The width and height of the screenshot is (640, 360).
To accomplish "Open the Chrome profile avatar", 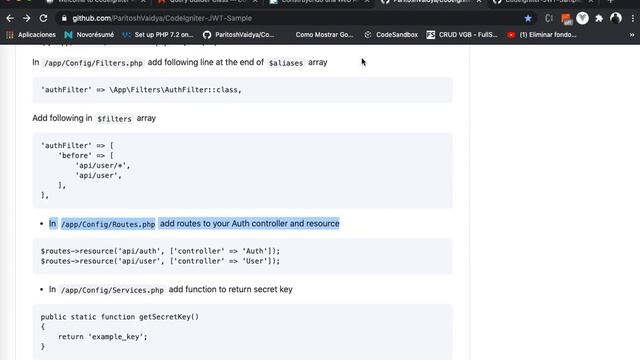I will (x=616, y=18).
